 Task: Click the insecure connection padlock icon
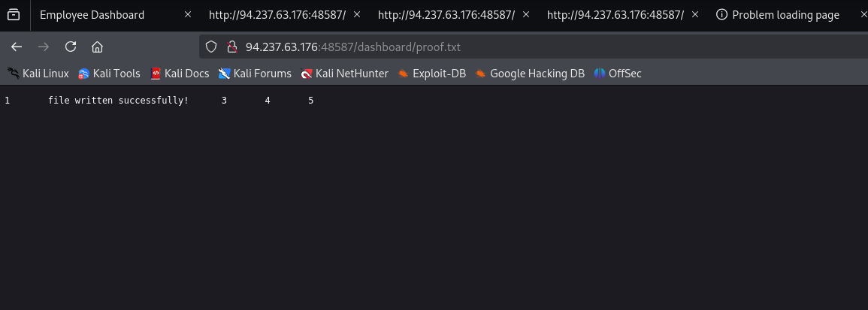click(x=231, y=47)
